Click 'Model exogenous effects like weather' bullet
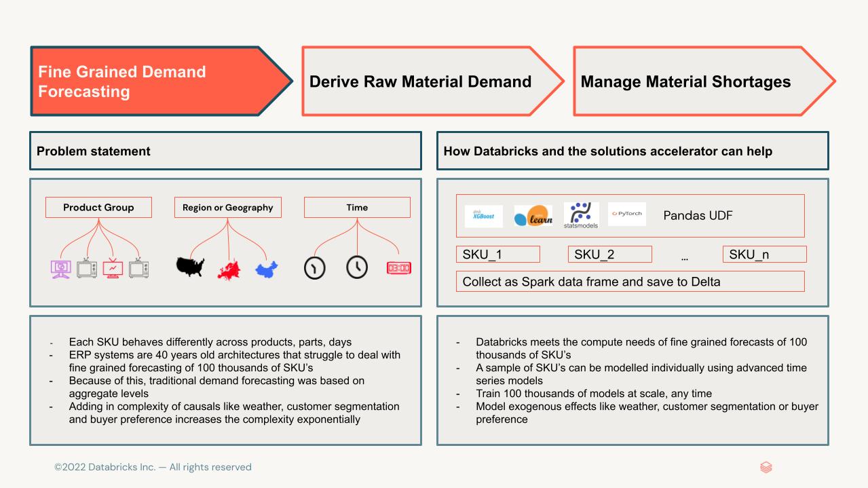The height and width of the screenshot is (488, 868). 647,413
